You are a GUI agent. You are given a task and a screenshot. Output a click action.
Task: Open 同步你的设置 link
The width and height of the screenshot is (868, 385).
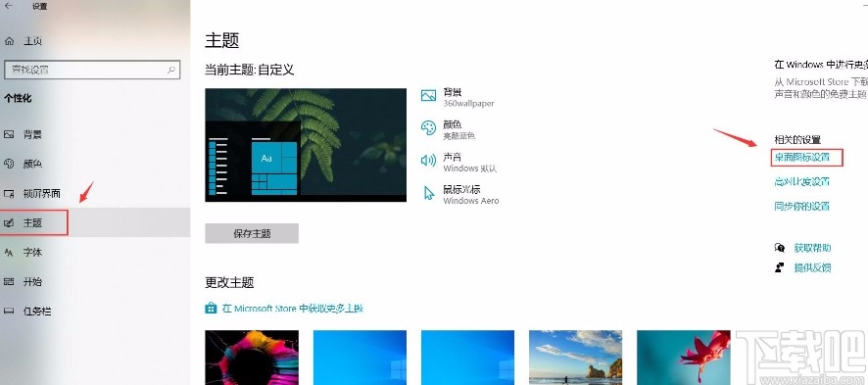802,206
